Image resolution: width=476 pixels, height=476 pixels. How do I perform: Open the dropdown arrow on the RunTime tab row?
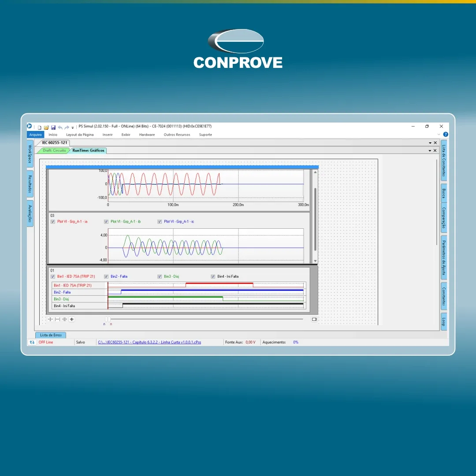pyautogui.click(x=430, y=151)
